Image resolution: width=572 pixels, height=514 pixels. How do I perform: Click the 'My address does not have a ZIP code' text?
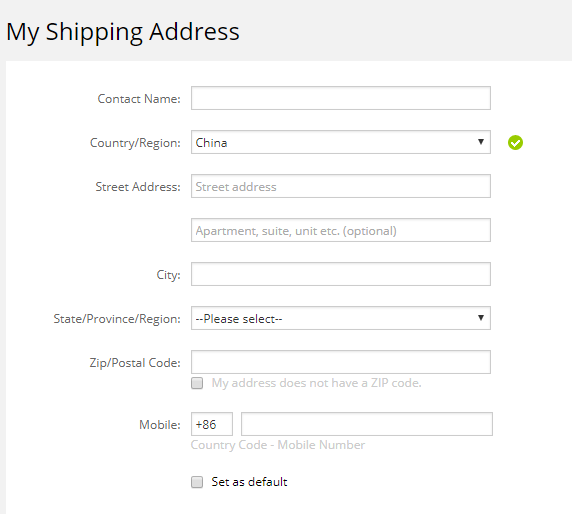click(x=316, y=383)
